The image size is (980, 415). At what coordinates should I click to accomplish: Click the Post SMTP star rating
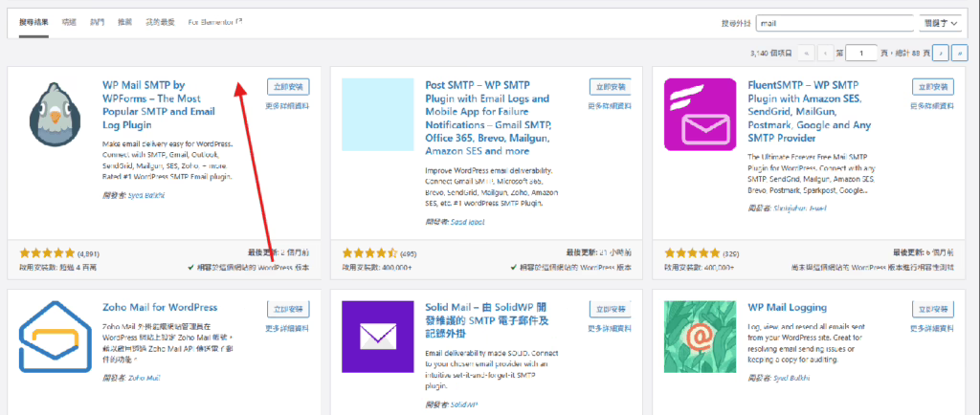click(370, 253)
